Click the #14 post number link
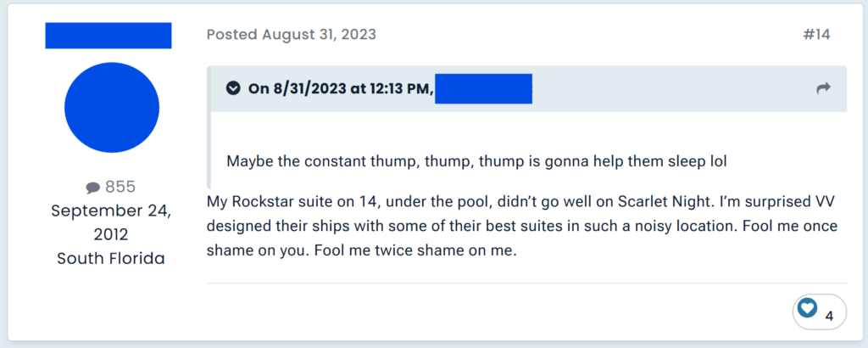Image resolution: width=868 pixels, height=348 pixels. 815,35
